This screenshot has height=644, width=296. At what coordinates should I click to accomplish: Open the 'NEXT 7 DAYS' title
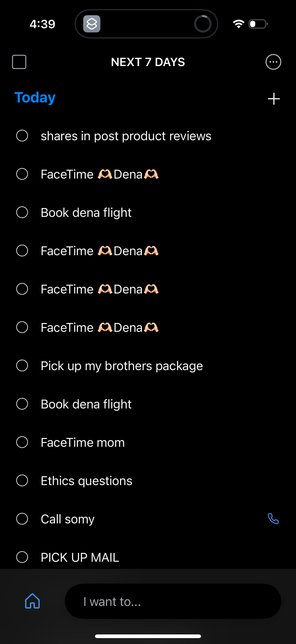point(148,62)
